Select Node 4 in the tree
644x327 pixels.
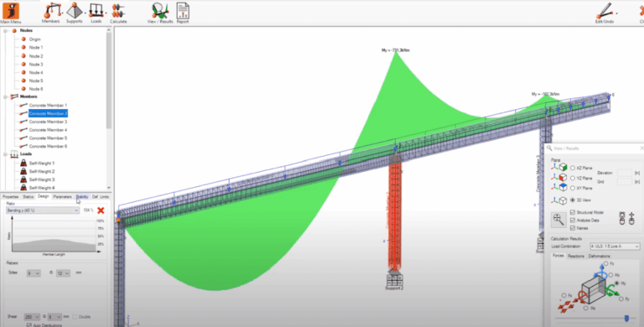[36, 73]
